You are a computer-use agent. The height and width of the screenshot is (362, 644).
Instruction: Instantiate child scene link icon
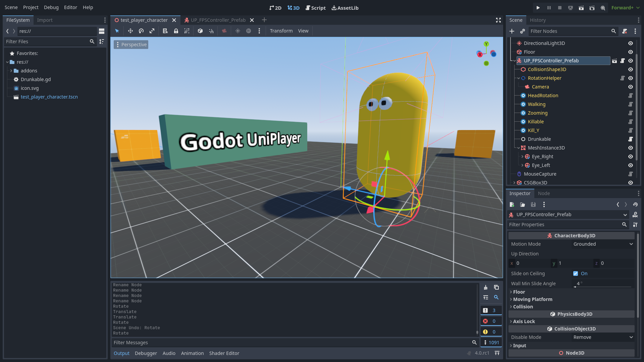coord(523,31)
